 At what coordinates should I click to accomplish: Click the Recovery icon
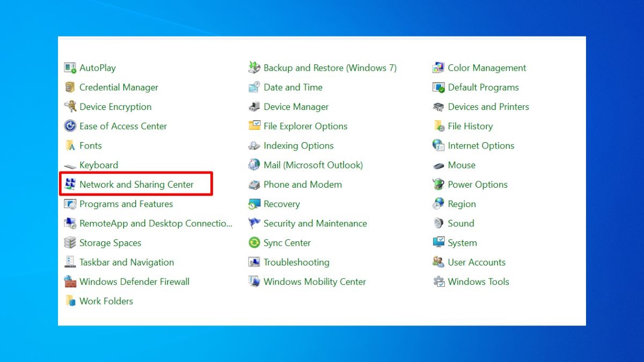(x=254, y=204)
